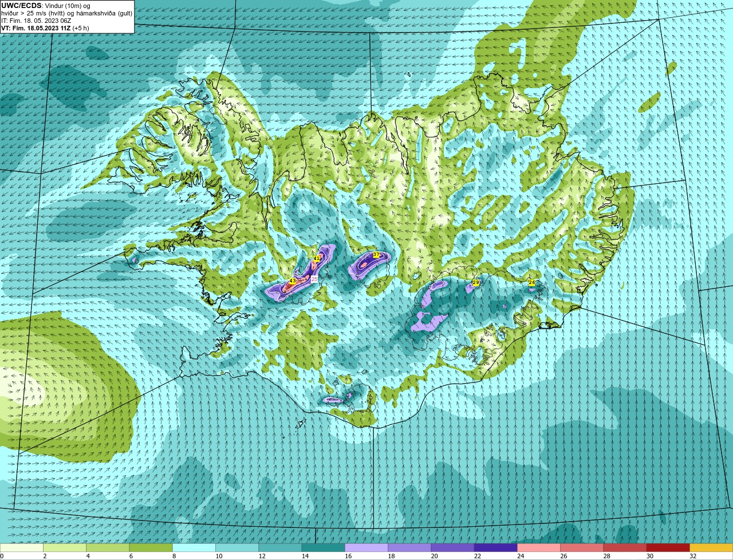Image resolution: width=733 pixels, height=560 pixels.
Task: Click the 12–14 m/s teal legend swatch
Action: click(x=280, y=547)
